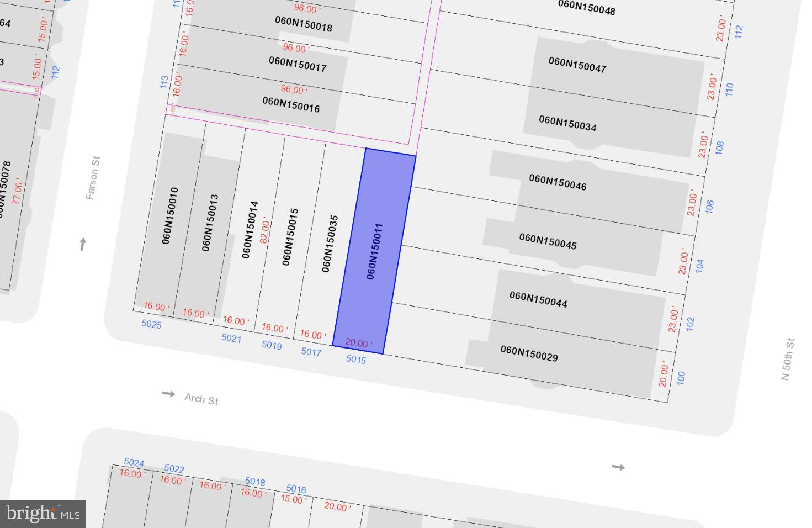The width and height of the screenshot is (812, 528).
Task: Click the right-pointing arrow near the lower right
Action: click(x=618, y=467)
